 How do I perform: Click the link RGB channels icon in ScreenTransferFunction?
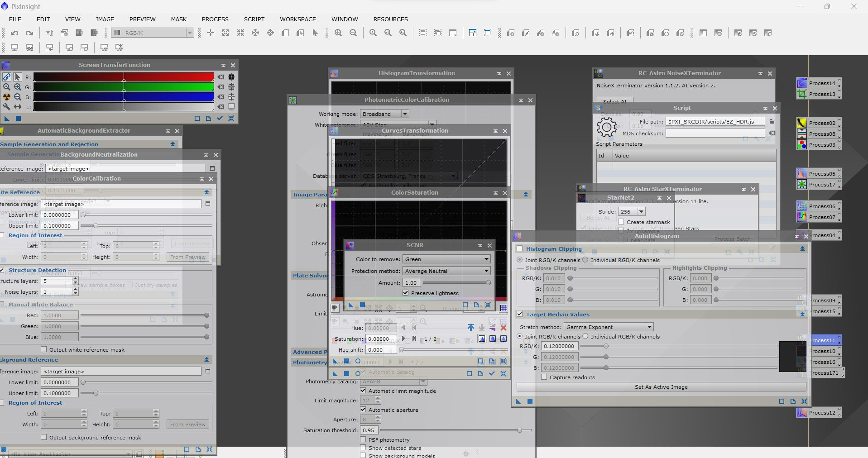point(7,77)
